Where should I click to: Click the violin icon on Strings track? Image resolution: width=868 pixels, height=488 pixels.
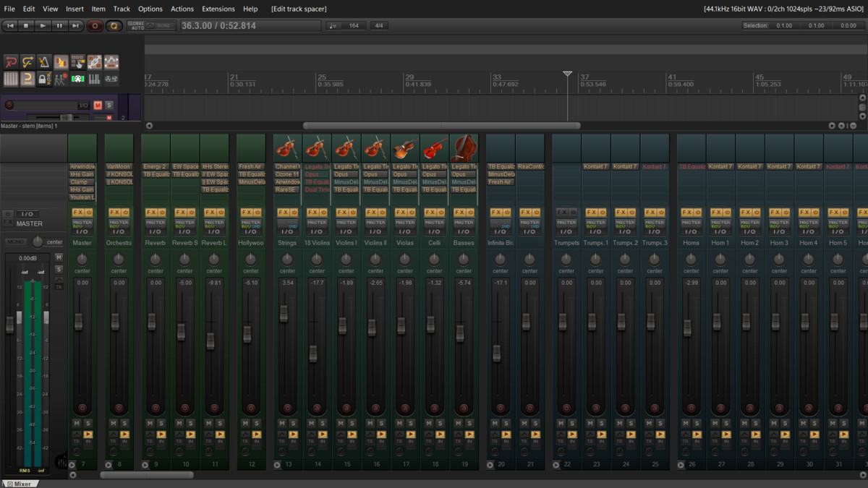(x=287, y=147)
